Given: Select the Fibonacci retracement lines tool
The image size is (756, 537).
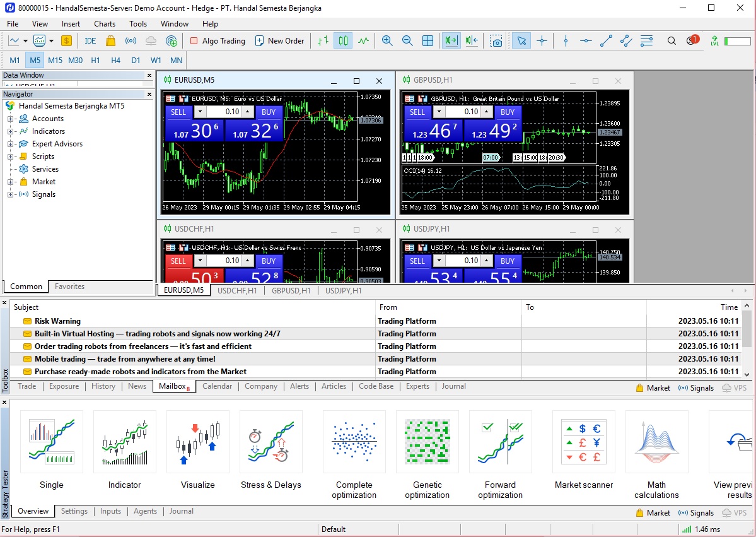Looking at the screenshot, I should coord(646,41).
